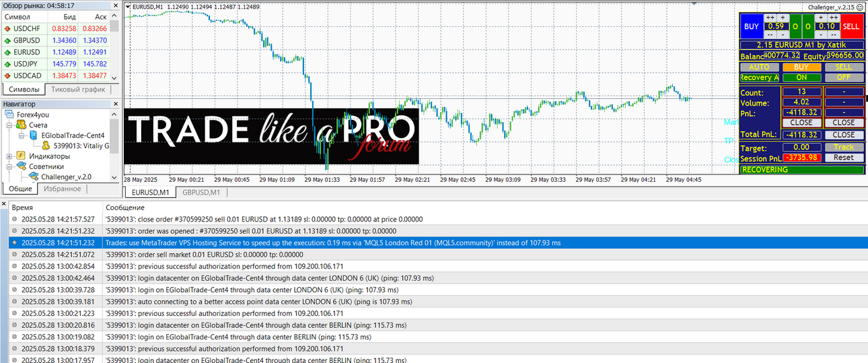Click CLOSE next to Total PnL
This screenshot has height=363, width=868.
[x=844, y=135]
